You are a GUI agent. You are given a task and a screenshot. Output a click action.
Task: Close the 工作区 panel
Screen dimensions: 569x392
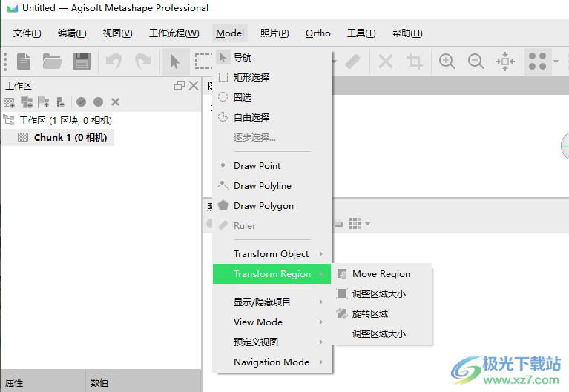194,86
